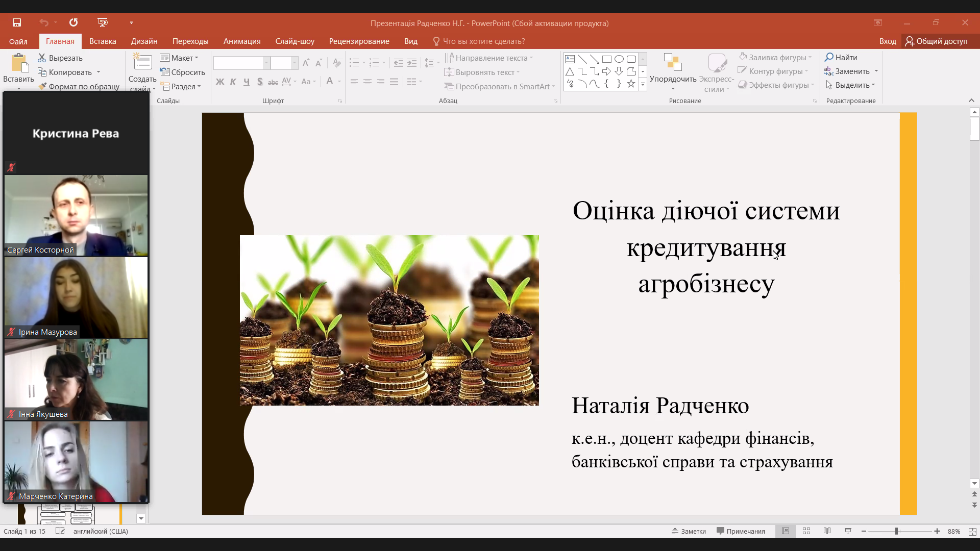Click the 'Tell me what to do' search field
This screenshot has height=551, width=980.
(x=483, y=41)
